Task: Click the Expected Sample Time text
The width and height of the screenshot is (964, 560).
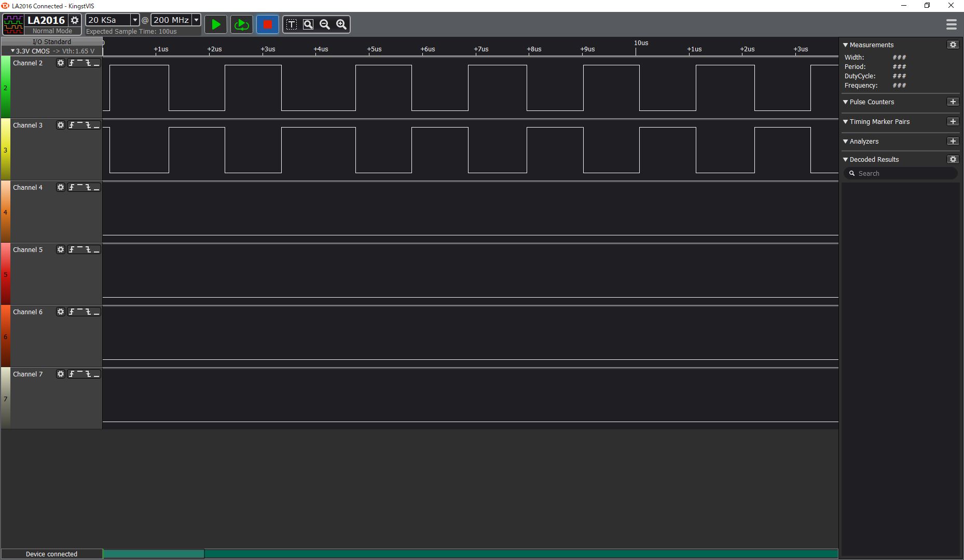Action: click(131, 32)
